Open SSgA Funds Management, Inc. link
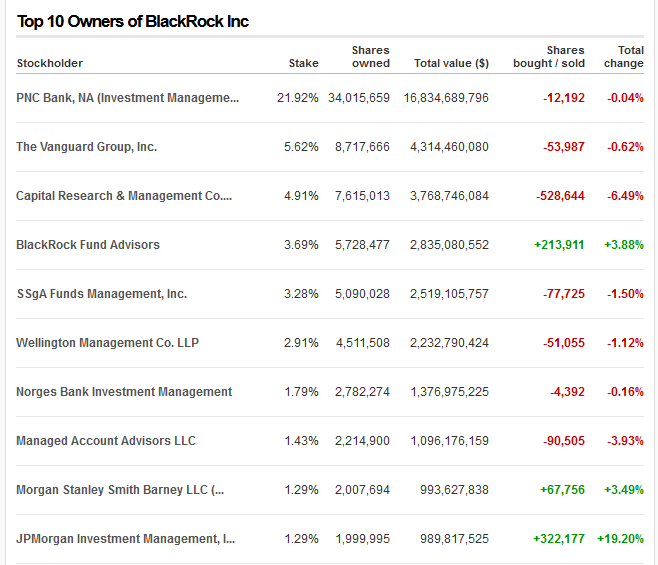 point(102,294)
